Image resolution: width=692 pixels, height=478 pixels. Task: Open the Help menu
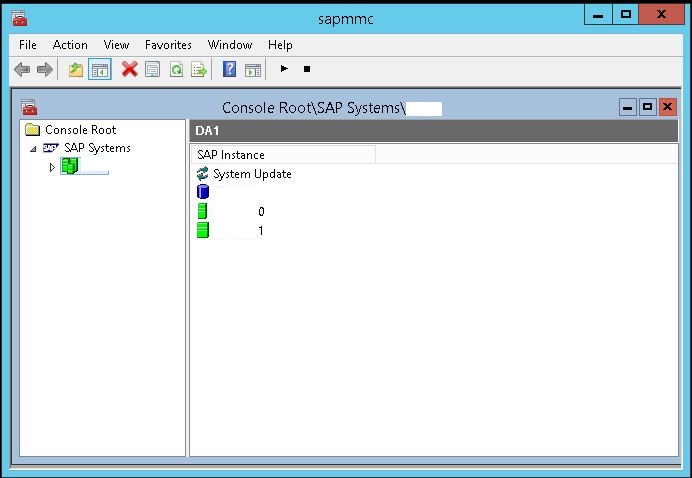coord(280,45)
